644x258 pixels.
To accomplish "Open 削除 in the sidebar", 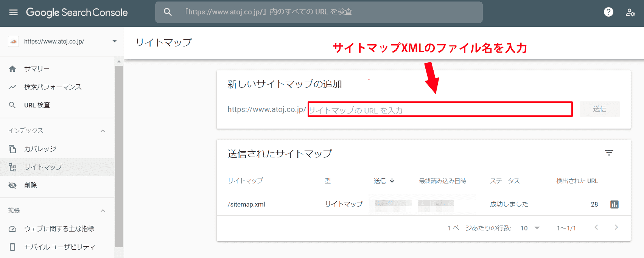I will point(57,185).
